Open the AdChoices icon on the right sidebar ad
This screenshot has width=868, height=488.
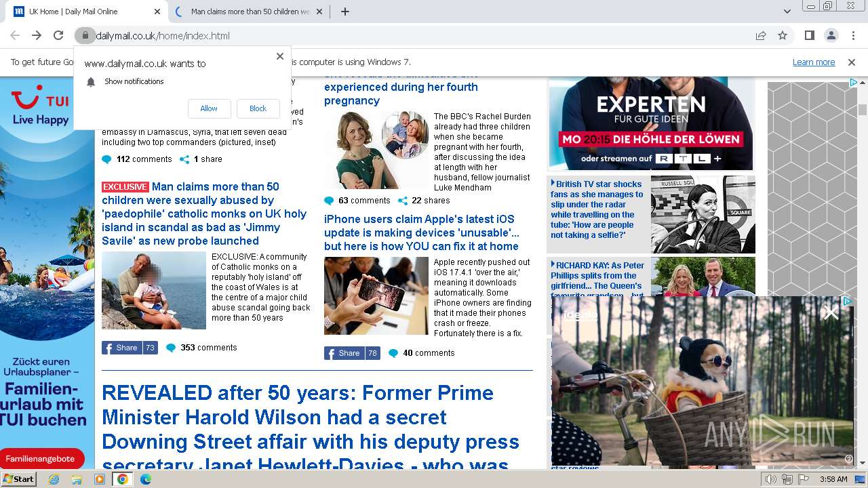[854, 83]
